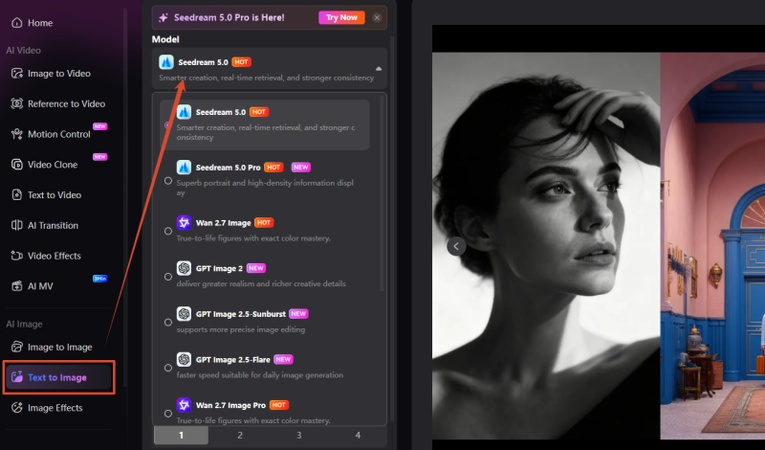Select tab number 2

pyautogui.click(x=240, y=435)
